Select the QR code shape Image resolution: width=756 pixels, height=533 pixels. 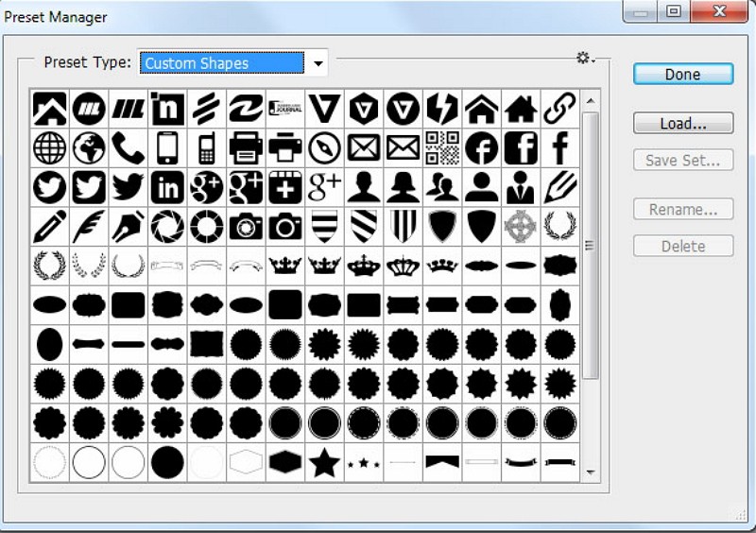[x=442, y=148]
